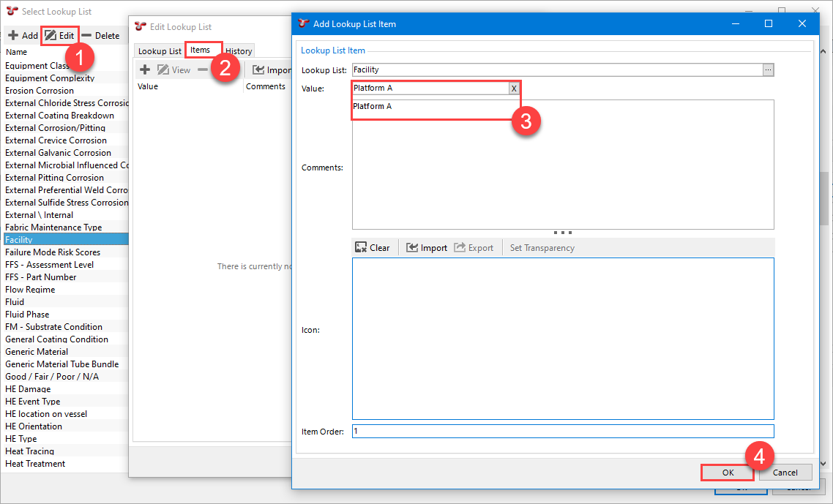The height and width of the screenshot is (504, 833).
Task: Select External Pitting Corrosion row
Action: pos(66,177)
